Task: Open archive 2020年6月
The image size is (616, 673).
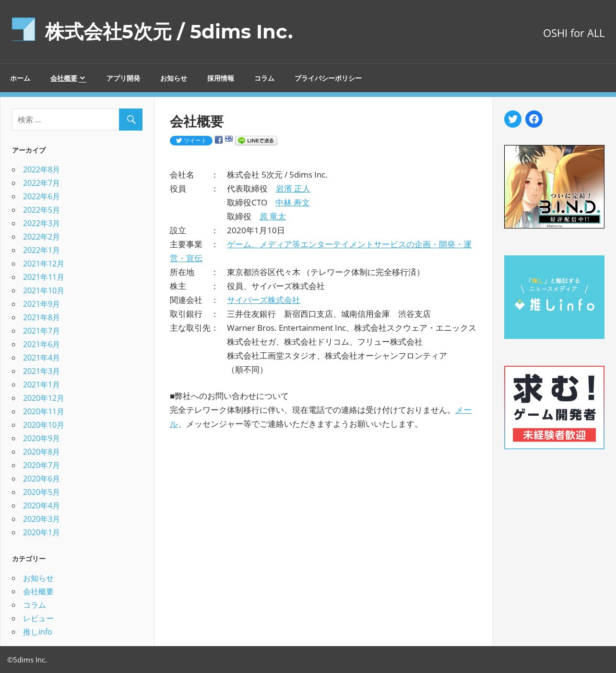Action: tap(41, 479)
